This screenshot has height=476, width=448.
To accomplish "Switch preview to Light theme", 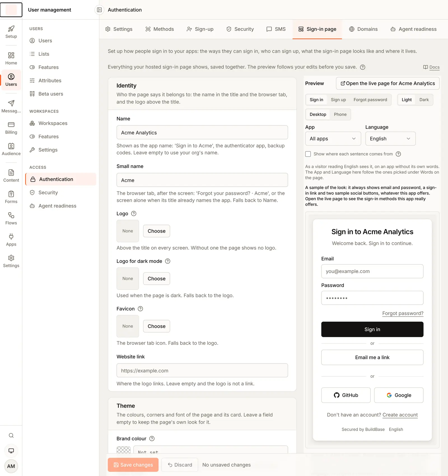I will pyautogui.click(x=407, y=100).
